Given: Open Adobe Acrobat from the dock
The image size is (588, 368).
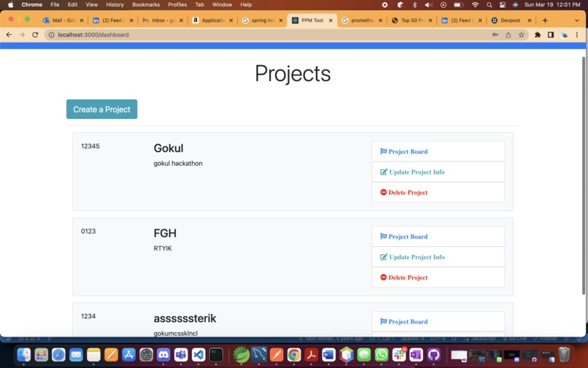Looking at the screenshot, I should [x=312, y=354].
